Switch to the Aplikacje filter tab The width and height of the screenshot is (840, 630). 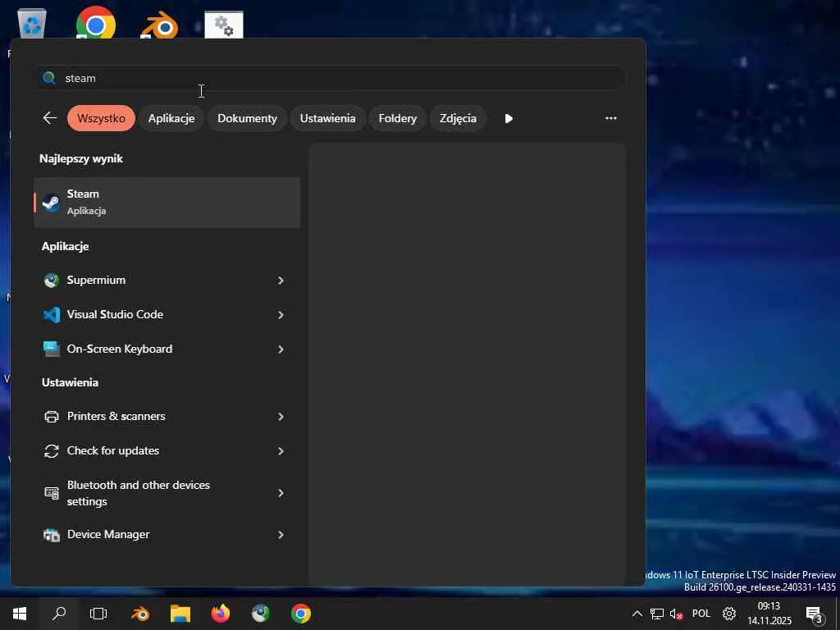[171, 118]
